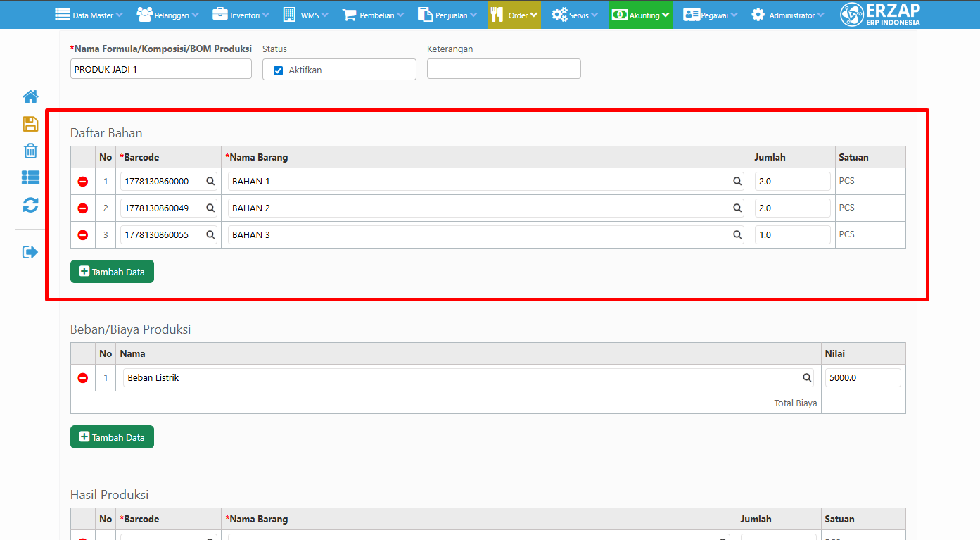980x540 pixels.
Task: Click Tambah Data under Daftar Bahan
Action: pos(112,272)
